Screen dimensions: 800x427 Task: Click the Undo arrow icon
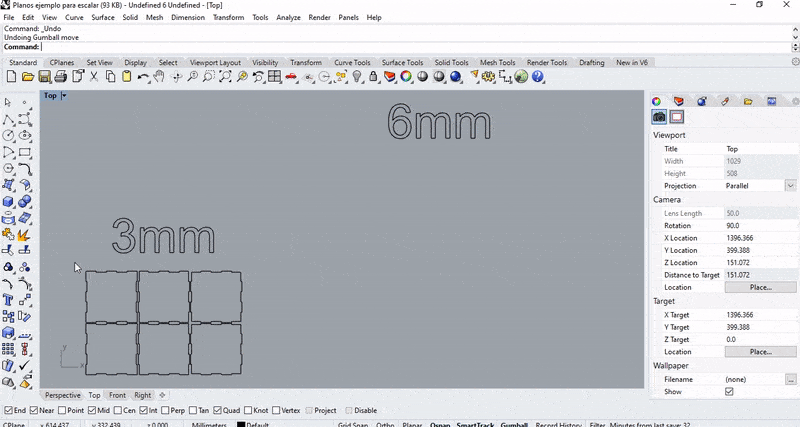[x=143, y=77]
